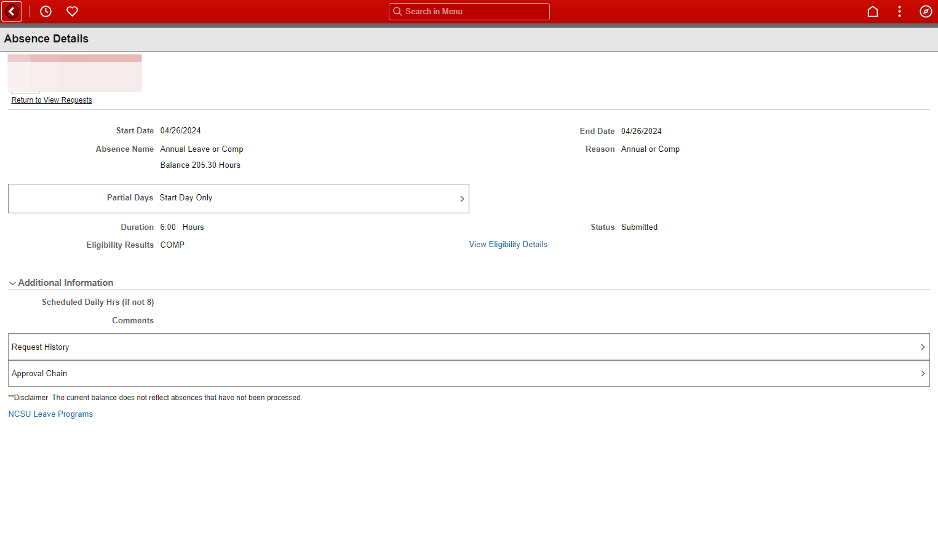The image size is (938, 560).
Task: Open the Request History row
Action: pyautogui.click(x=469, y=347)
